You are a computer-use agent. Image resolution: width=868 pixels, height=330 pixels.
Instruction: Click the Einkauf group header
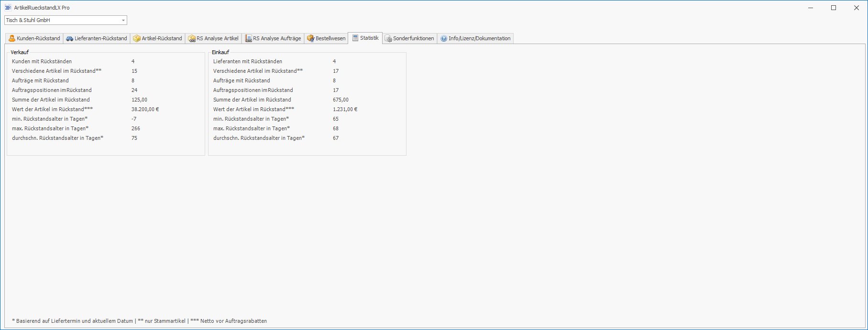pyautogui.click(x=220, y=52)
